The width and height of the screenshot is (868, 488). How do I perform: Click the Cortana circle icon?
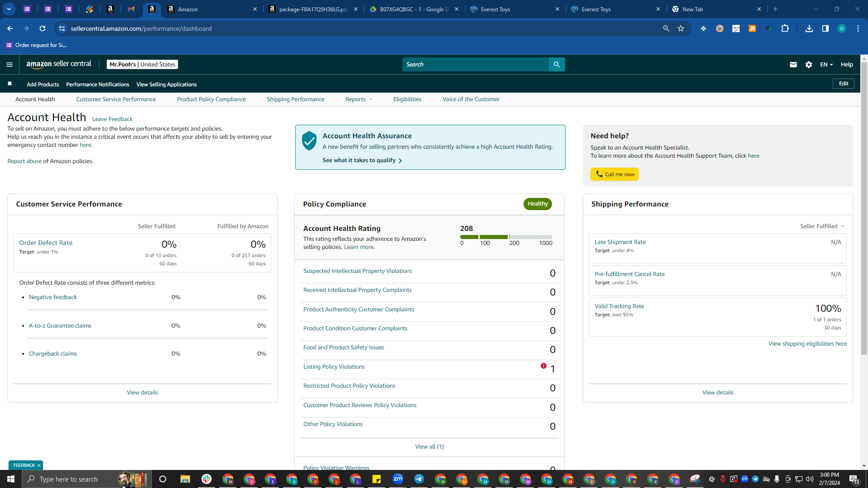163,479
